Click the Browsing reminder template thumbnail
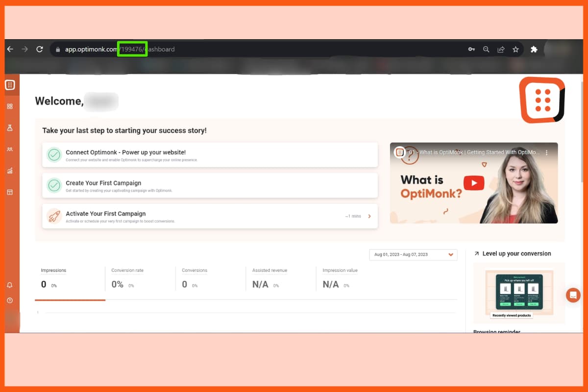Viewport: 588px width, 392px height. [x=519, y=293]
